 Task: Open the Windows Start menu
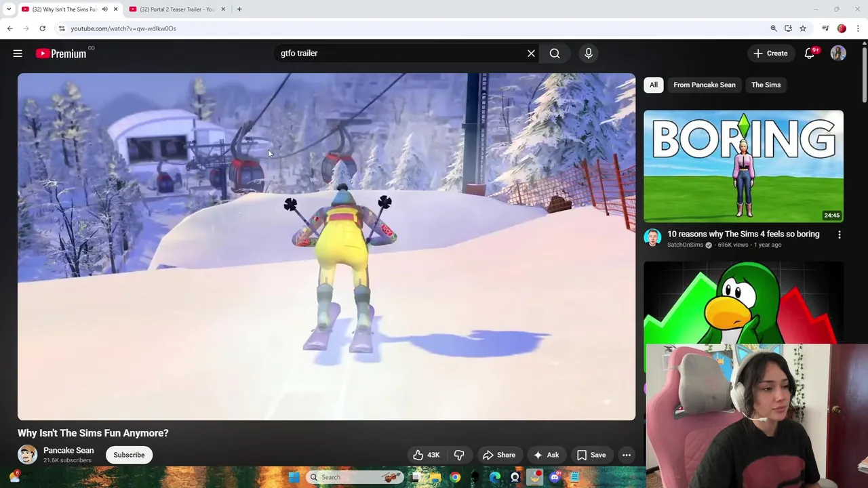pos(294,477)
